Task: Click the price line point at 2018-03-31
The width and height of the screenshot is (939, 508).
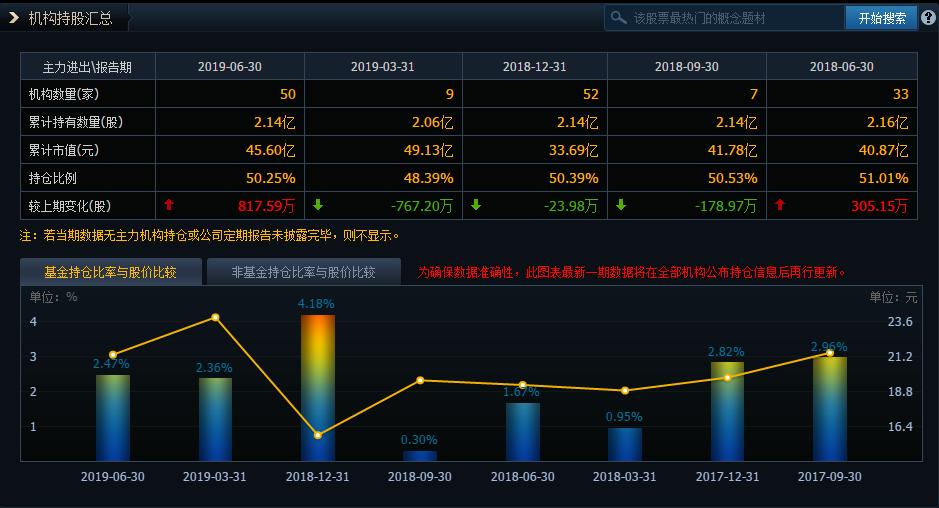Action: 625,391
